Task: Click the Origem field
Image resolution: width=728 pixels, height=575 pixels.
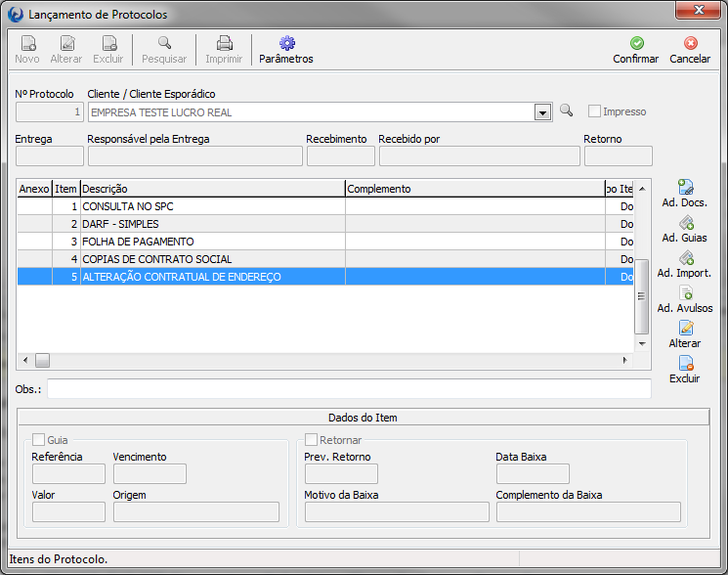Action: point(196,511)
